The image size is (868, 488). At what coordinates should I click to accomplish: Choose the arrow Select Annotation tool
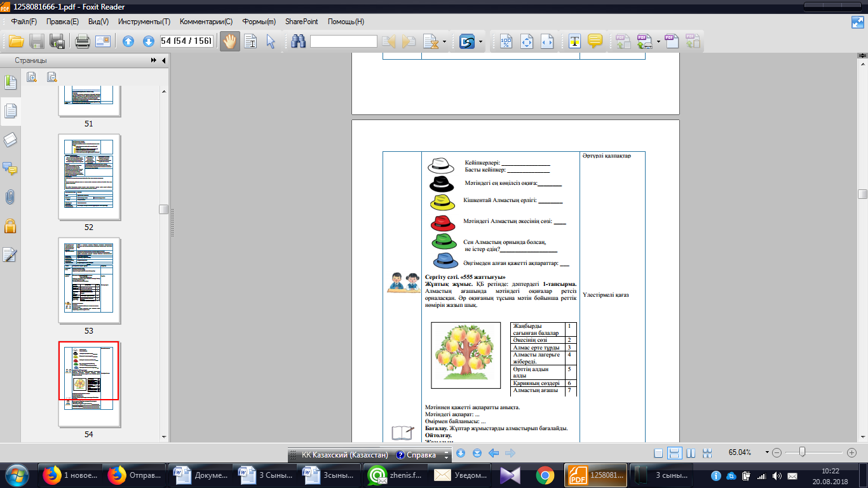pyautogui.click(x=271, y=41)
